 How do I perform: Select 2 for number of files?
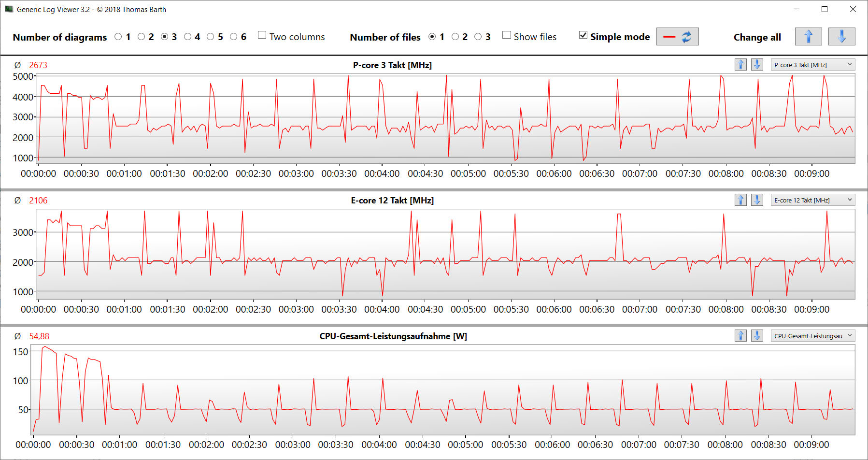click(455, 37)
